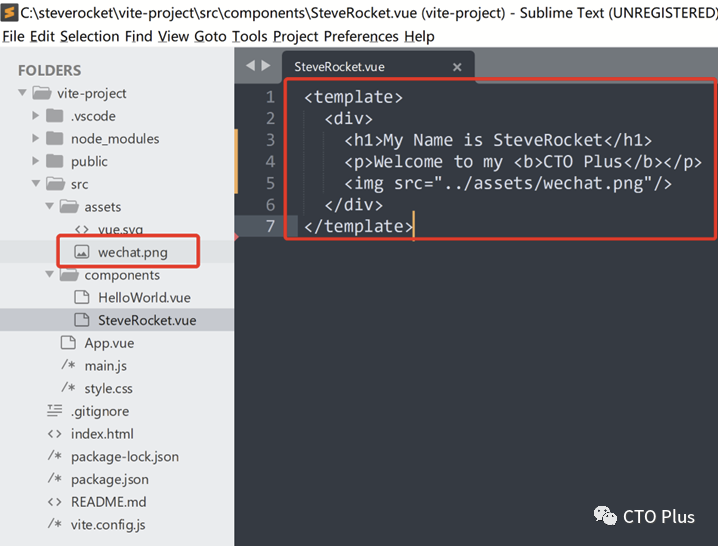Screen dimensions: 718x546
Task: Go to the previous tab arrow
Action: [x=251, y=66]
